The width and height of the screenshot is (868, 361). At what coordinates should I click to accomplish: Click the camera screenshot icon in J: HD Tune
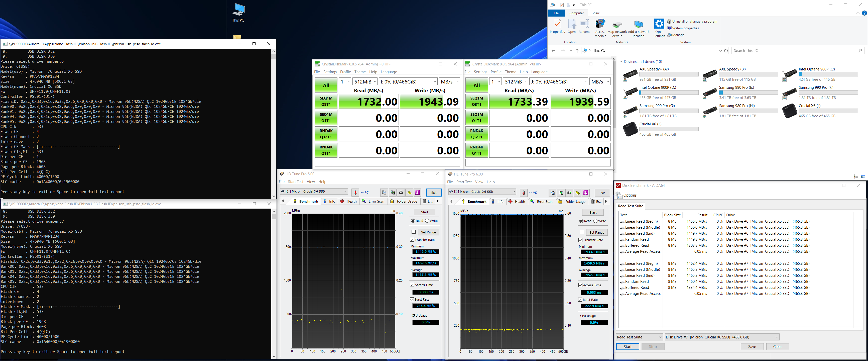click(x=401, y=193)
